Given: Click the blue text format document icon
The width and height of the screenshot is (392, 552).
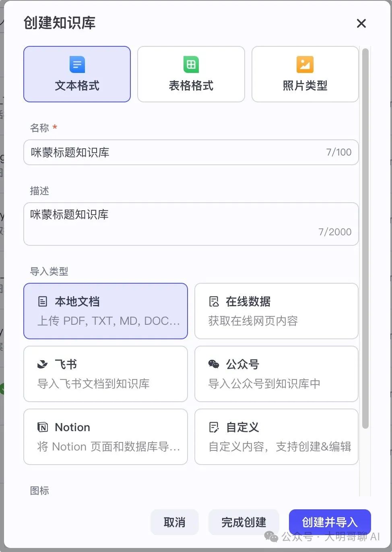Looking at the screenshot, I should pos(77,64).
